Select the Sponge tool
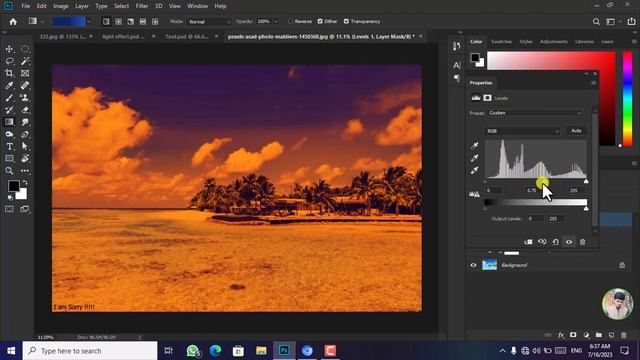The width and height of the screenshot is (640, 360). point(9,134)
